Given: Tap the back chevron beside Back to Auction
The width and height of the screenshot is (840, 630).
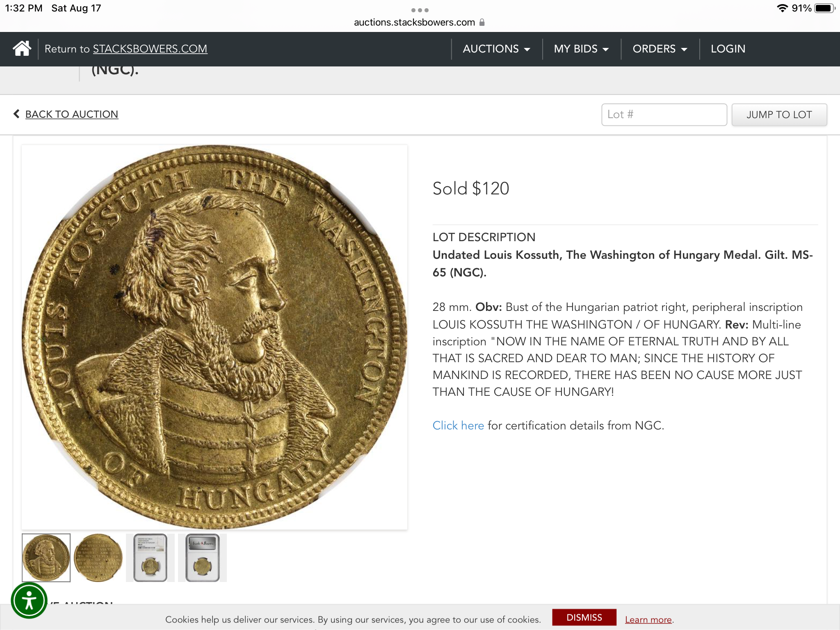Looking at the screenshot, I should coord(16,114).
